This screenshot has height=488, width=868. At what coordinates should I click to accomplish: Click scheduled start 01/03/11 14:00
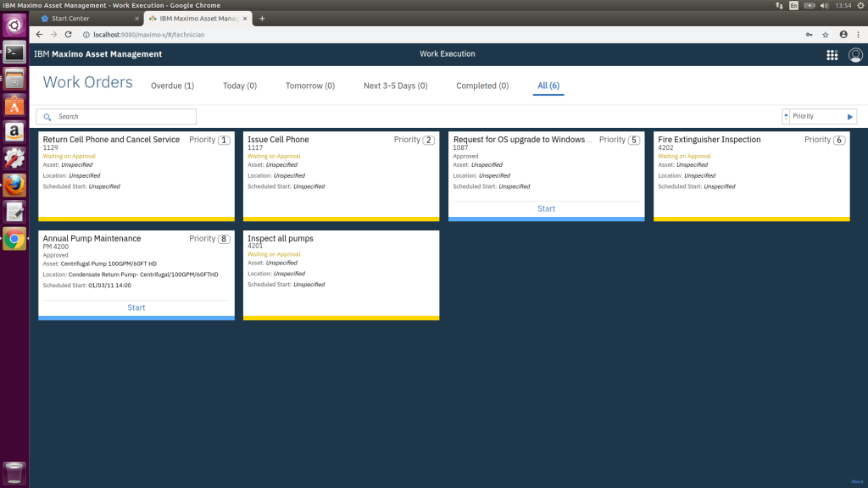pos(109,286)
